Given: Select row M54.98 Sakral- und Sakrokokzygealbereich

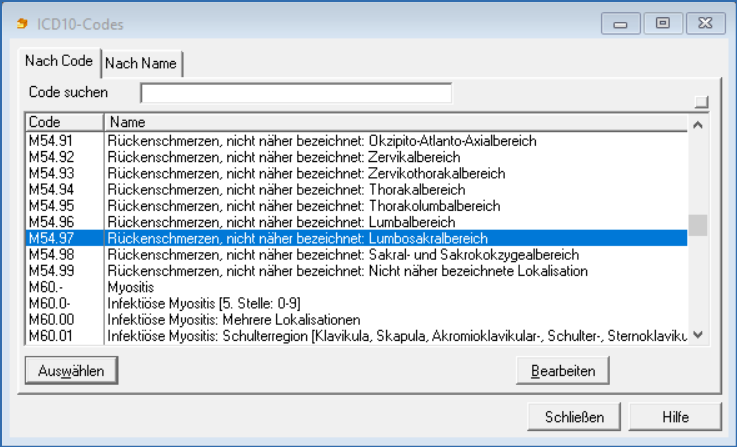Looking at the screenshot, I should (356, 255).
